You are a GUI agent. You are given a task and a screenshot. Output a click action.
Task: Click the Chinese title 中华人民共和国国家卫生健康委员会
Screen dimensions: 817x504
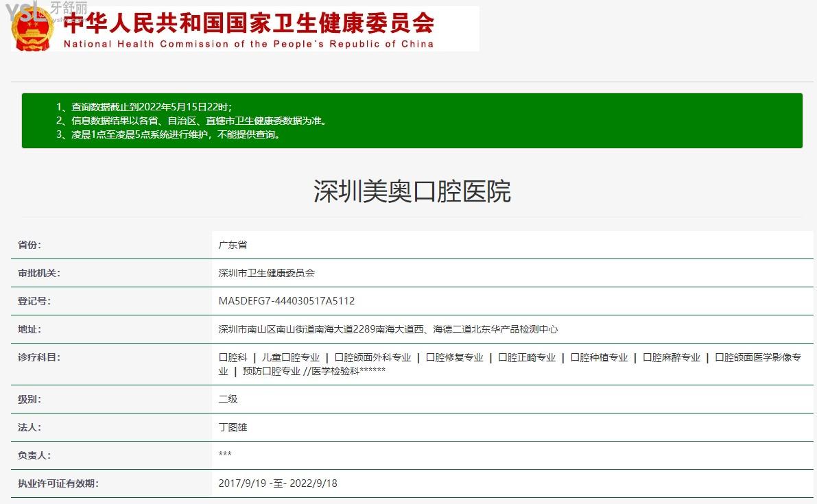[249, 23]
